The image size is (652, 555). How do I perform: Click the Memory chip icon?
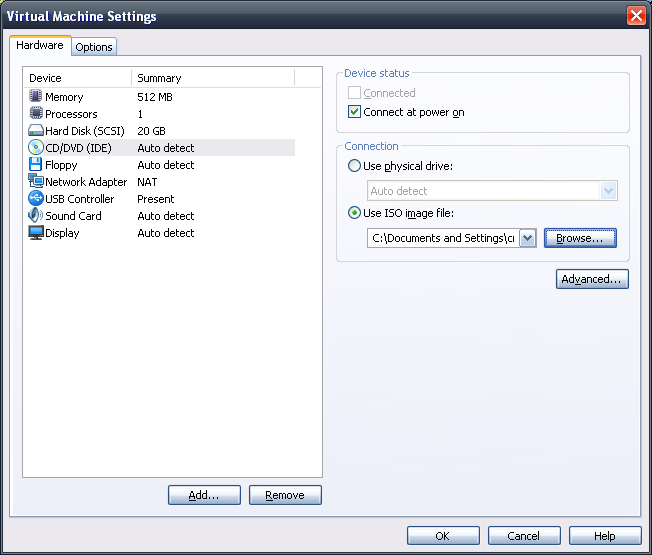tap(36, 96)
